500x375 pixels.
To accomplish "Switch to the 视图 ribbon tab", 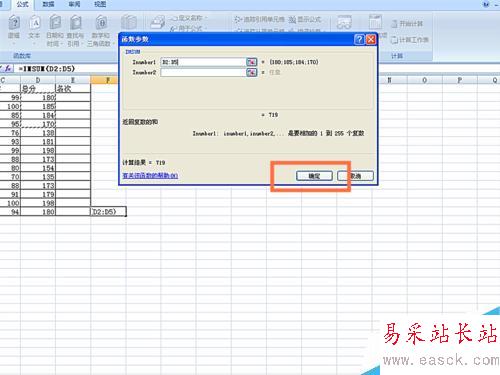I will [100, 4].
